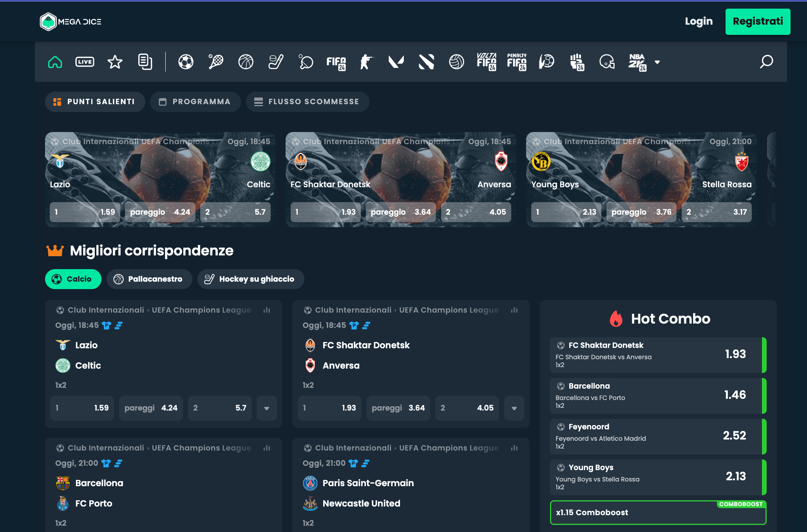Select the soccer ball sport icon

click(x=186, y=62)
